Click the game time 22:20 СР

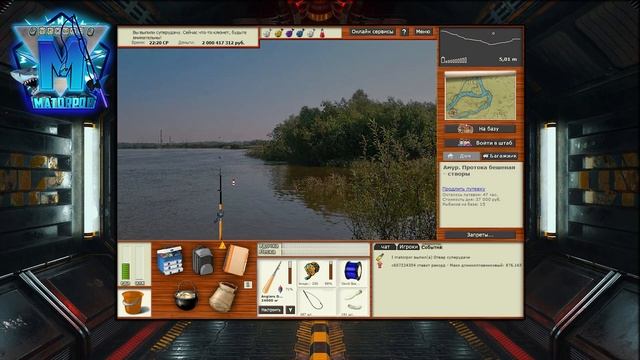point(159,42)
